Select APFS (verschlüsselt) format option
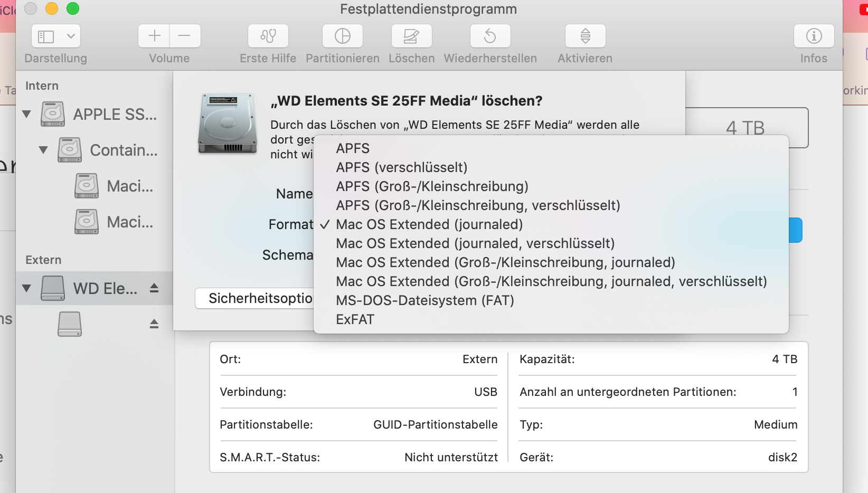 point(401,167)
